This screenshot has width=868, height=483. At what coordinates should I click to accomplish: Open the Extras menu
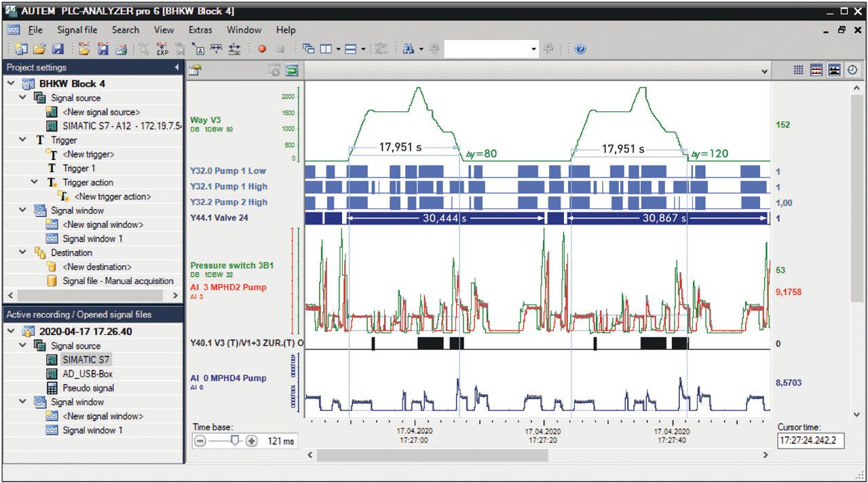[x=200, y=30]
